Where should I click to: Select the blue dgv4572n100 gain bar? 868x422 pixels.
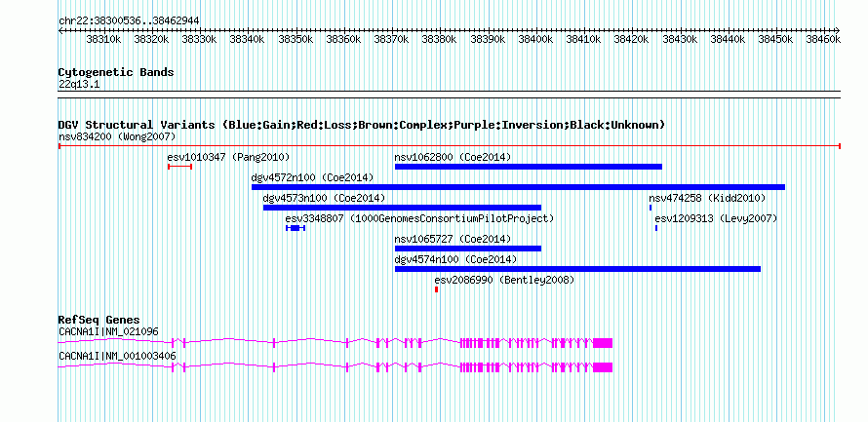[518, 187]
